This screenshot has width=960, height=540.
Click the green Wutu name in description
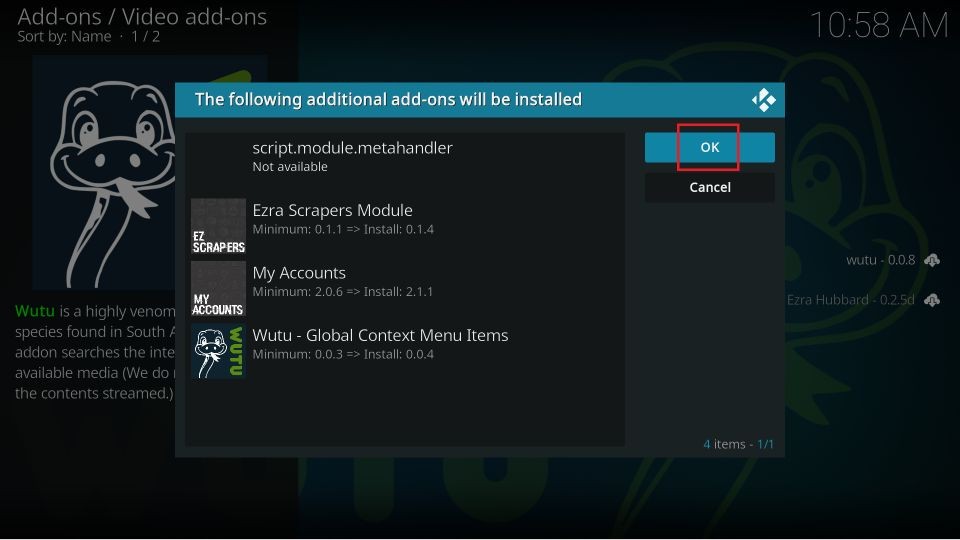coord(35,311)
